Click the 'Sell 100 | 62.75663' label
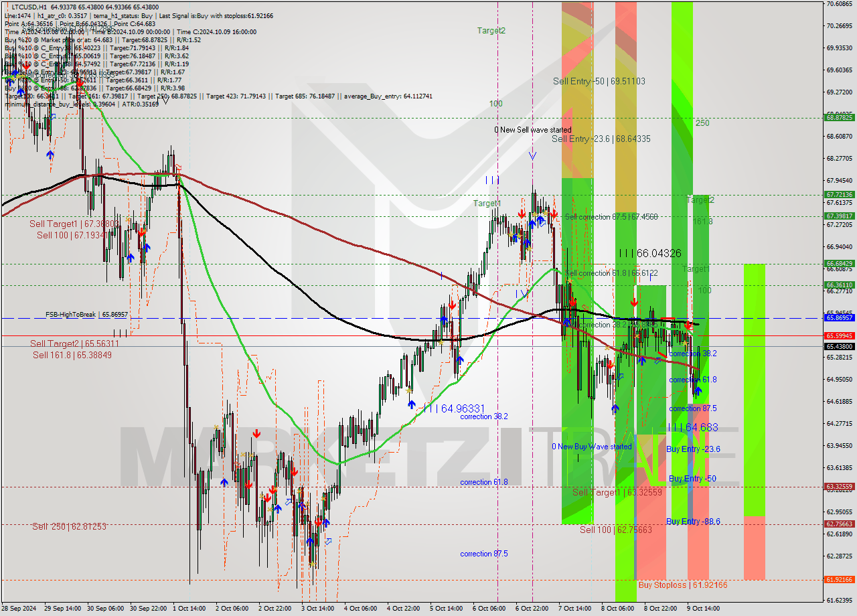 coord(616,530)
